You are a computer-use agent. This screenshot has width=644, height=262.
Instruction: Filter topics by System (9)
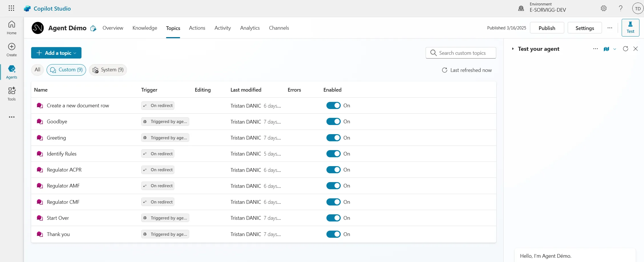(108, 70)
